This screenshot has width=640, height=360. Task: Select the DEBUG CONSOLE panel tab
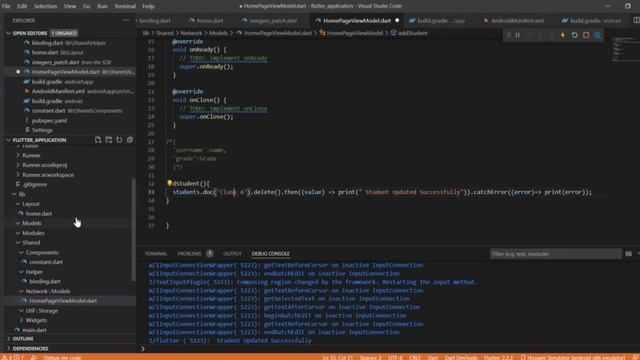point(271,254)
